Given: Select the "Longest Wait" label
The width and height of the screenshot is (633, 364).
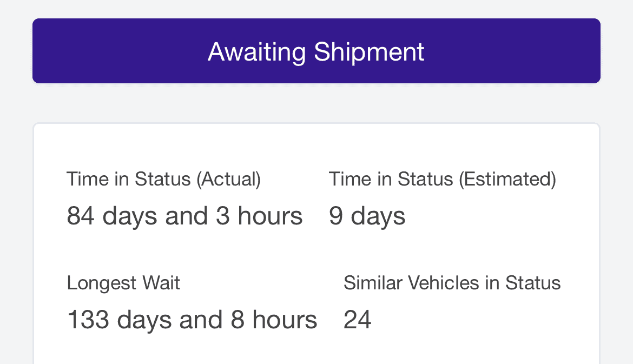Looking at the screenshot, I should 123,283.
